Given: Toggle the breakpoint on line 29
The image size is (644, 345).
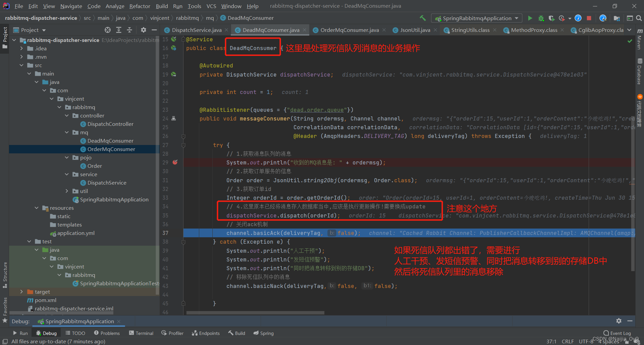Looking at the screenshot, I should click(x=175, y=162).
